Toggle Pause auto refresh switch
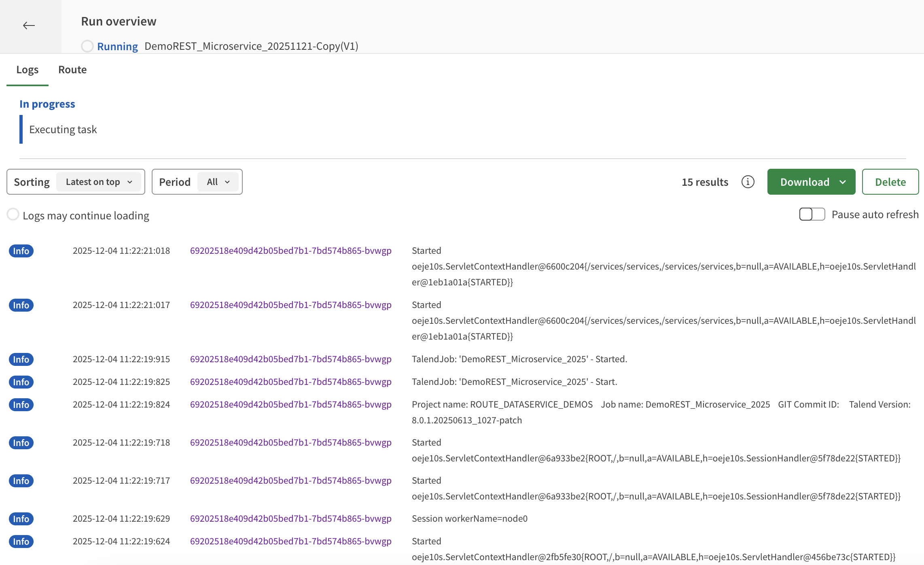Screen dimensions: 924x565 click(x=812, y=214)
